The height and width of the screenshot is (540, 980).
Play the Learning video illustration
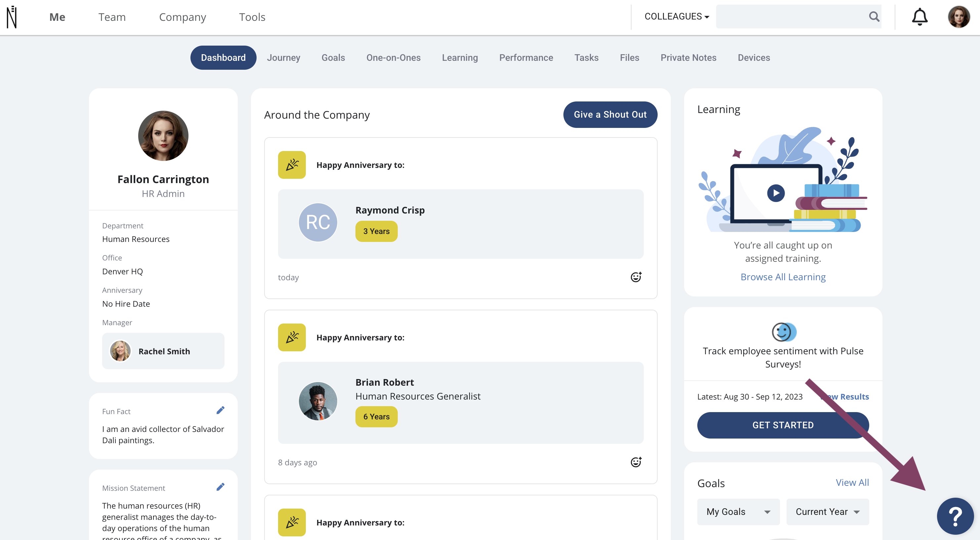pyautogui.click(x=776, y=193)
